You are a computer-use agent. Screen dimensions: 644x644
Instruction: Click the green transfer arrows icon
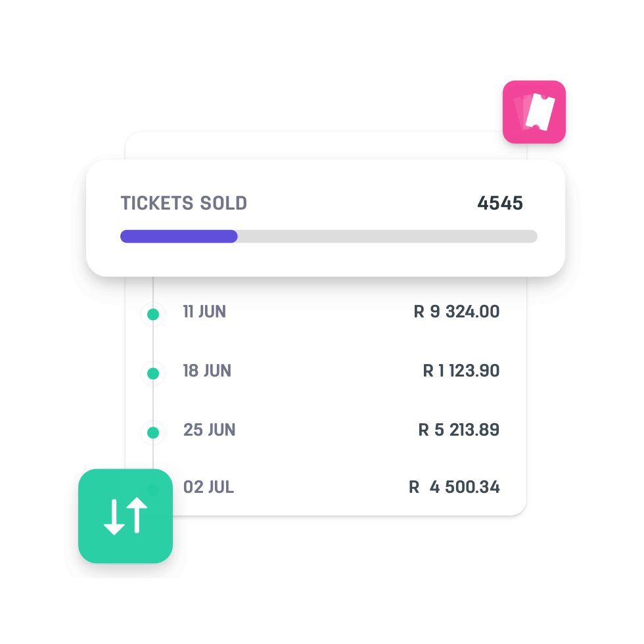[126, 516]
